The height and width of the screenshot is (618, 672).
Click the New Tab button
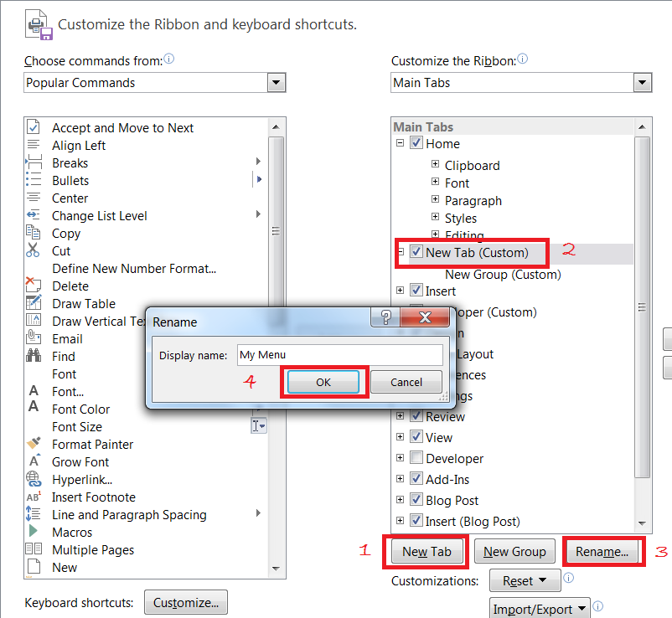(x=426, y=551)
